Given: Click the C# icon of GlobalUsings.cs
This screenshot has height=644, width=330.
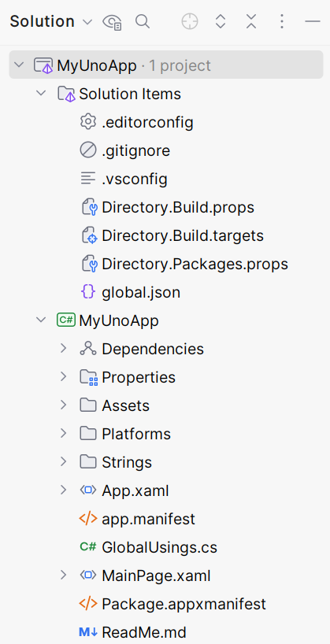Looking at the screenshot, I should [x=88, y=547].
